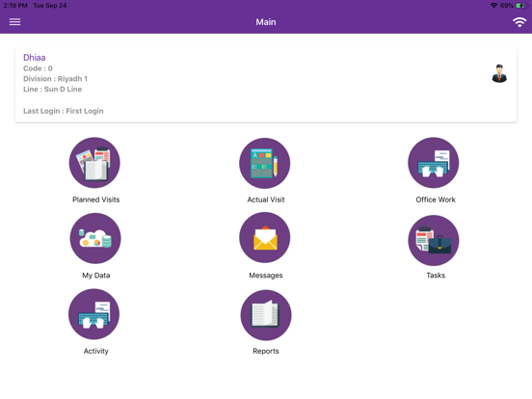Open the Office Work icon
The image size is (532, 399).
[x=434, y=163]
